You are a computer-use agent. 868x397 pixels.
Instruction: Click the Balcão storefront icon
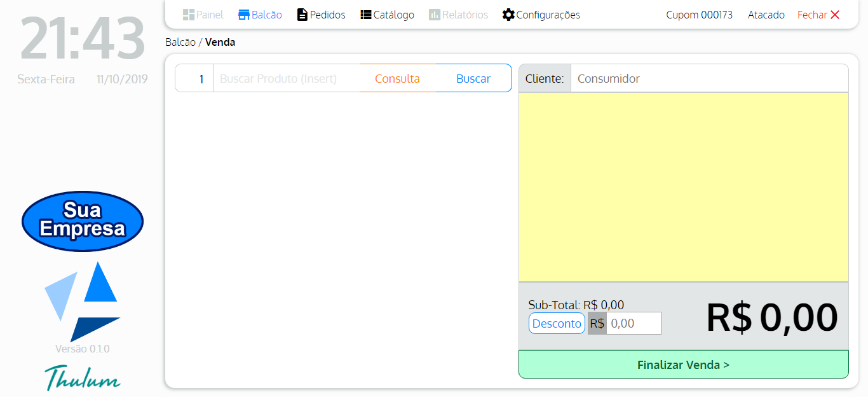(244, 15)
